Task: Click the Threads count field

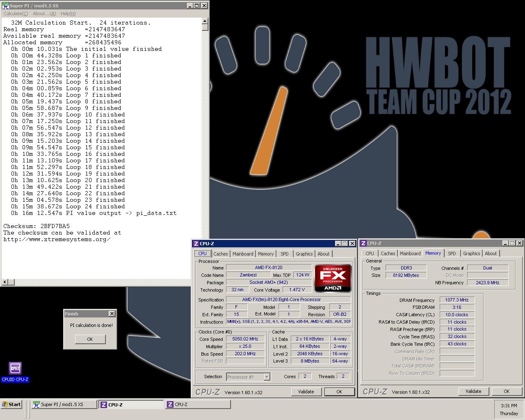Action: [x=343, y=377]
